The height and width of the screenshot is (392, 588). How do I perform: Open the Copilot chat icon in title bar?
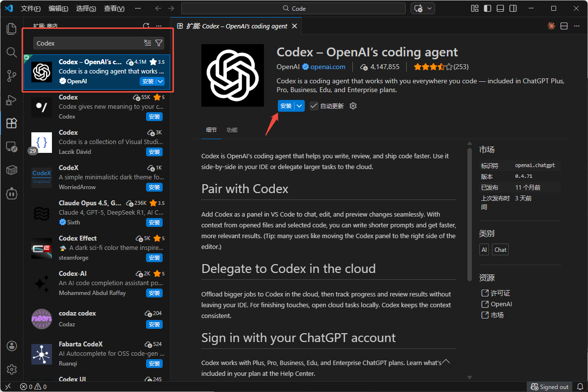click(x=418, y=8)
